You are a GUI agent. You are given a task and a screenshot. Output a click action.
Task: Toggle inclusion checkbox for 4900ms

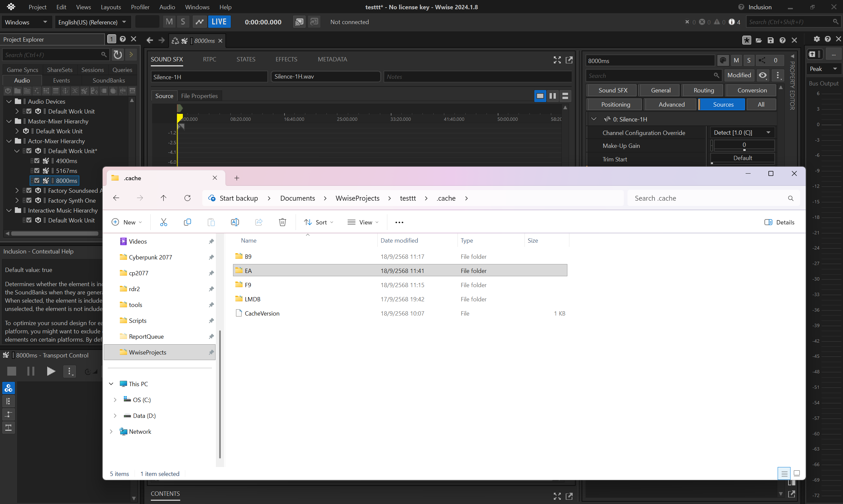[x=37, y=161]
